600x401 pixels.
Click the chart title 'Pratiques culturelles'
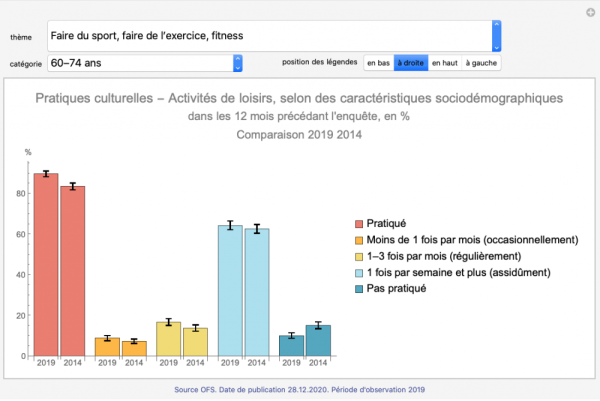click(299, 98)
